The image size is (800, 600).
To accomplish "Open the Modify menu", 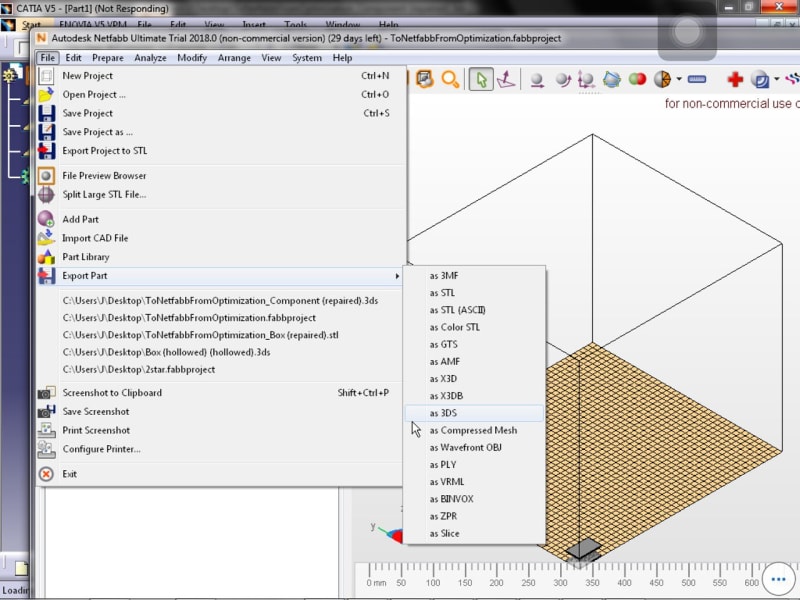I will [192, 58].
